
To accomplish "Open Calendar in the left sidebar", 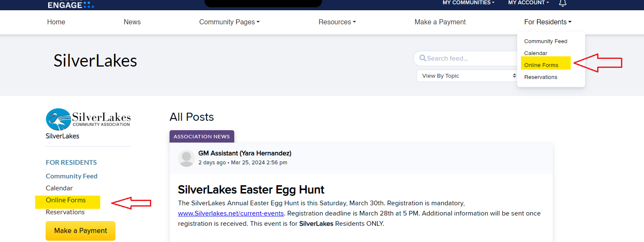I will [x=59, y=188].
